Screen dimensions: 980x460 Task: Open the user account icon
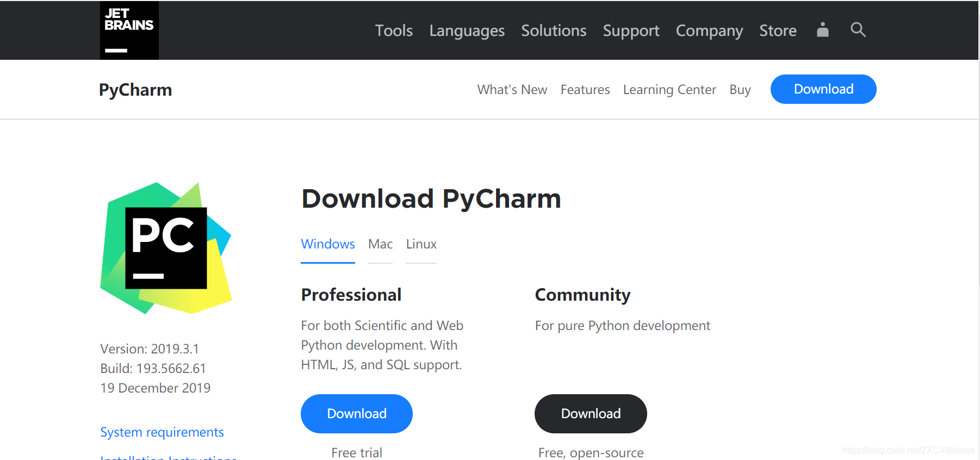[x=822, y=30]
